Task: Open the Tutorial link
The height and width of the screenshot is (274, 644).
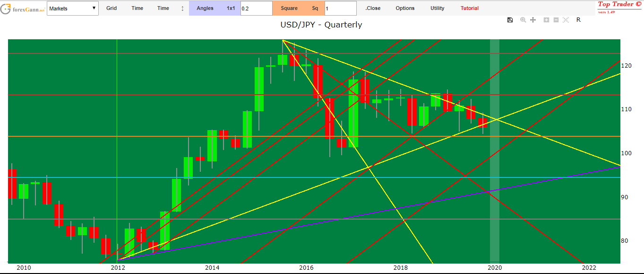Action: tap(469, 9)
